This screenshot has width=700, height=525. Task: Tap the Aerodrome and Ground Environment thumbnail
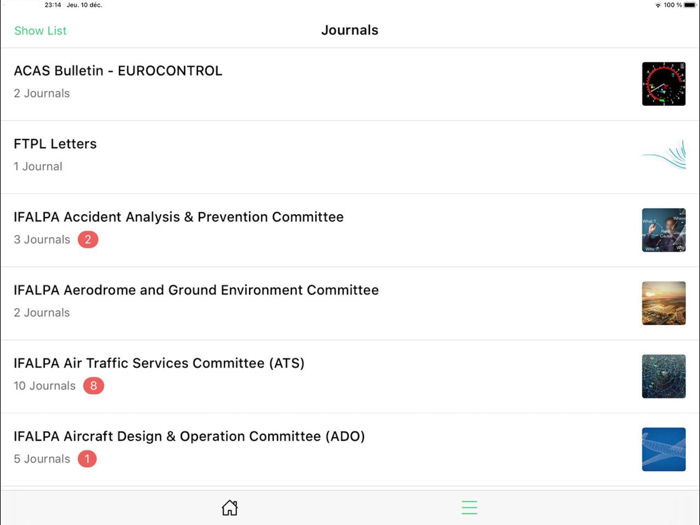click(x=664, y=303)
